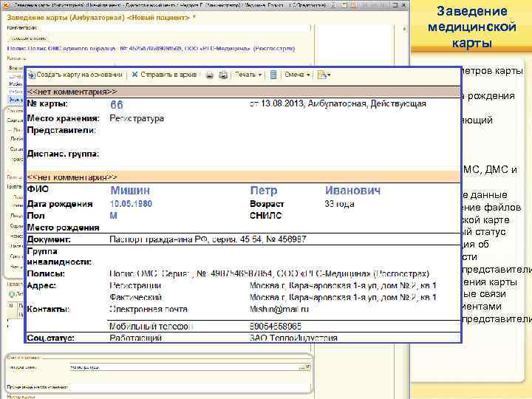Click the comment input field in background form
The width and height of the screenshot is (532, 399).
[x=175, y=28]
